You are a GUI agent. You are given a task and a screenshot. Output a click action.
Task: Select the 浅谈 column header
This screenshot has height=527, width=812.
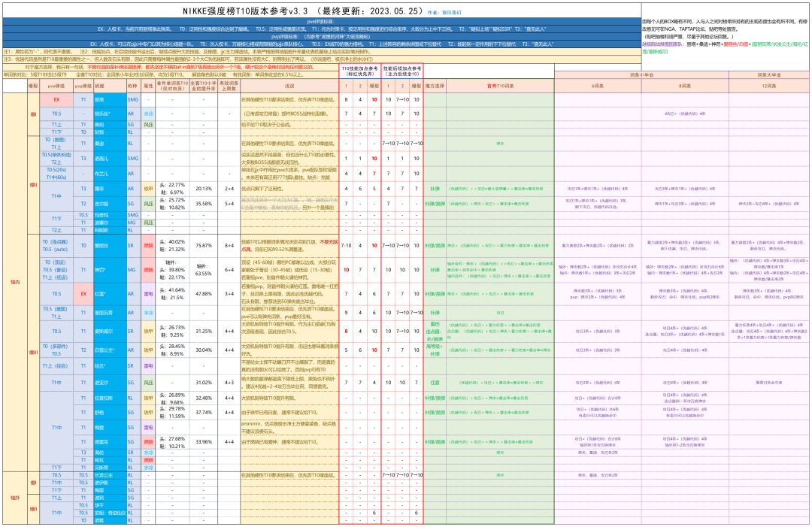pos(289,86)
